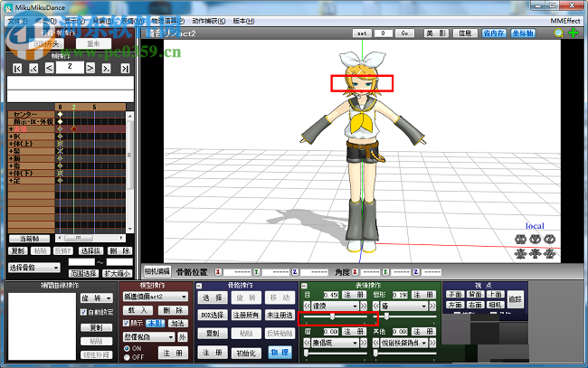Previous other morph double-left arrow
588x368 pixels.
(376, 343)
